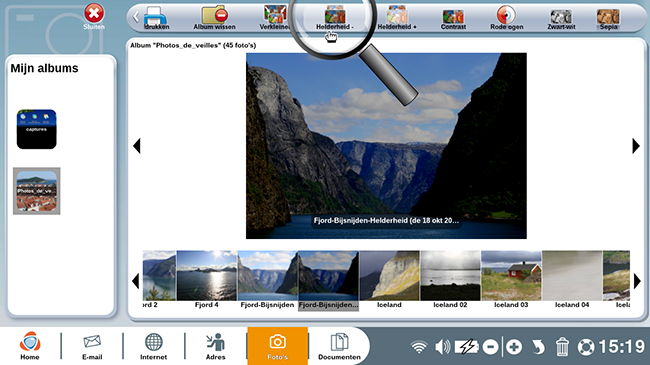Click the undo back arrow icon
Image resolution: width=650 pixels, height=365 pixels.
[x=538, y=347]
